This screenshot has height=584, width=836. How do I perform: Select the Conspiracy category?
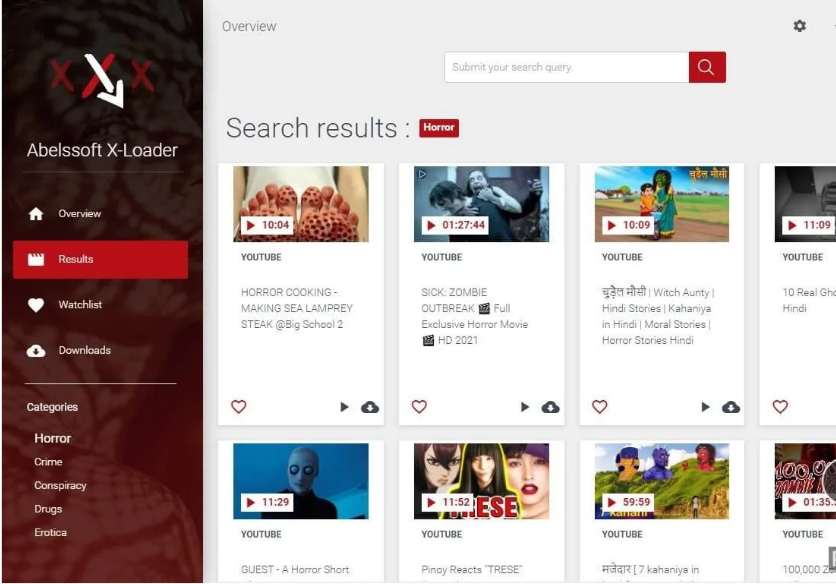(60, 485)
